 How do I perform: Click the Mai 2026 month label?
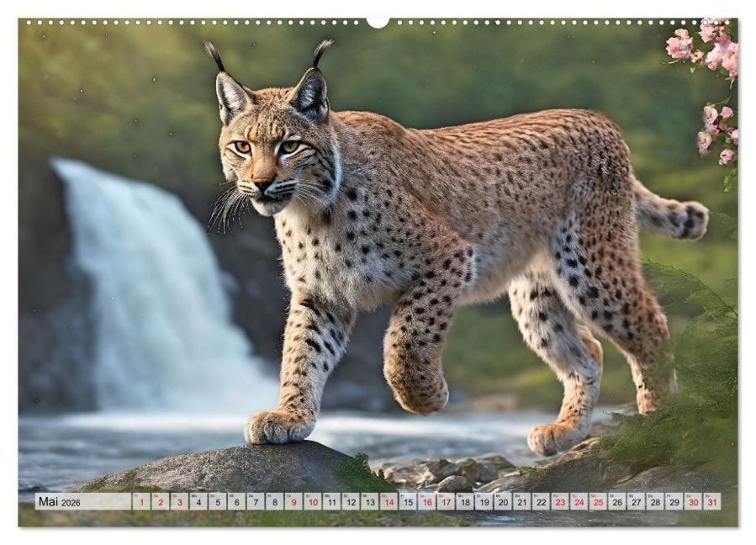point(58,501)
